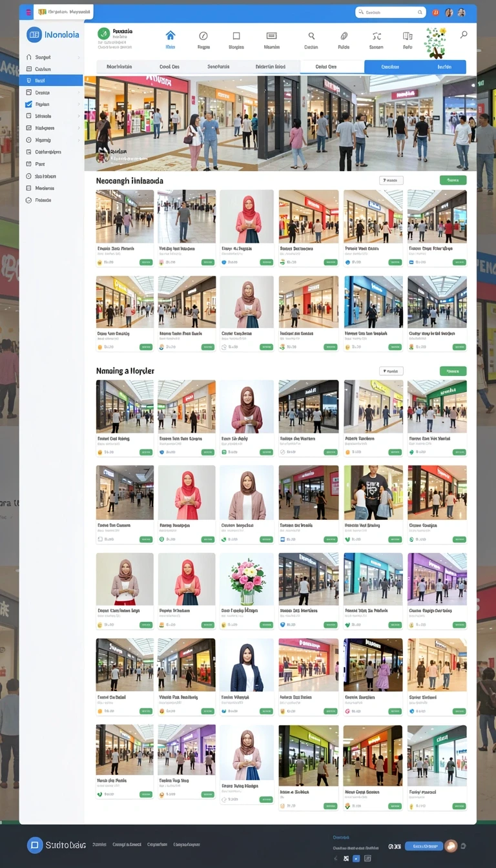This screenshot has height=868, width=496.
Task: Click the blue Inonoloia logo icon in sidebar
Action: click(x=34, y=35)
